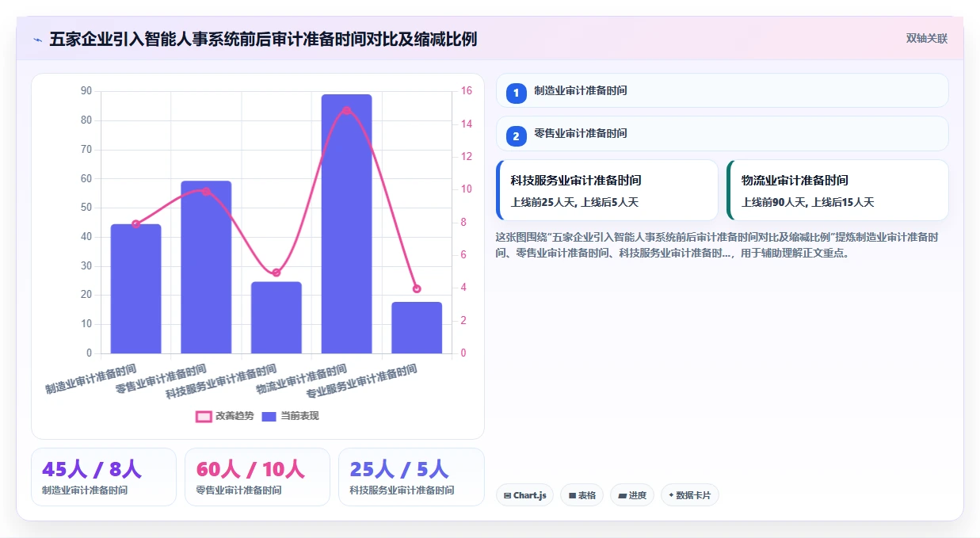The height and width of the screenshot is (538, 980).
Task: Click the x-axis label 专业服务业审计准备时间
Action: tap(362, 381)
